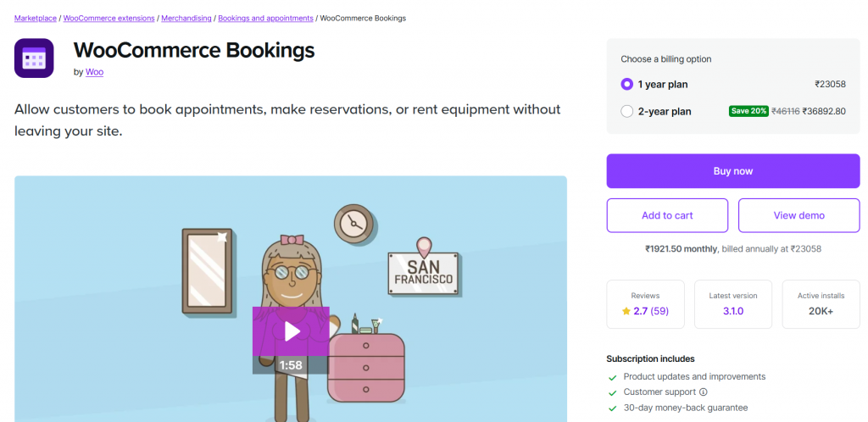
Task: Click the WooCommerce Bookings page heading
Action: (x=194, y=50)
